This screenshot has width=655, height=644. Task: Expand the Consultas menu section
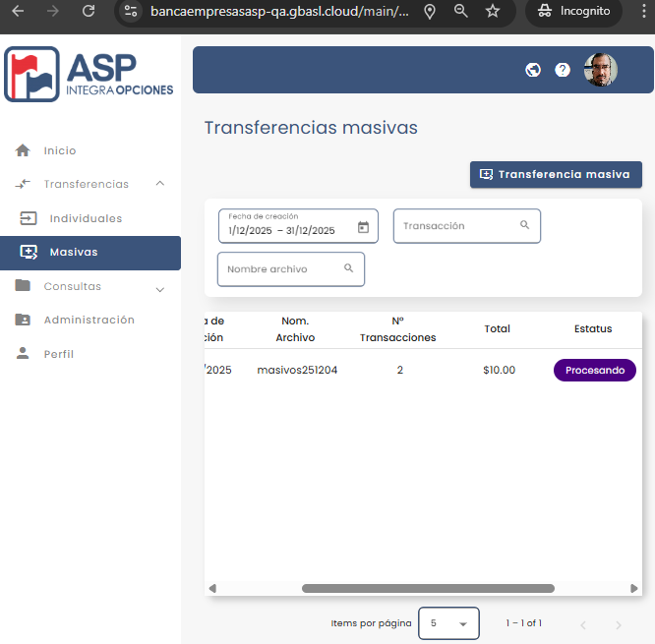160,288
